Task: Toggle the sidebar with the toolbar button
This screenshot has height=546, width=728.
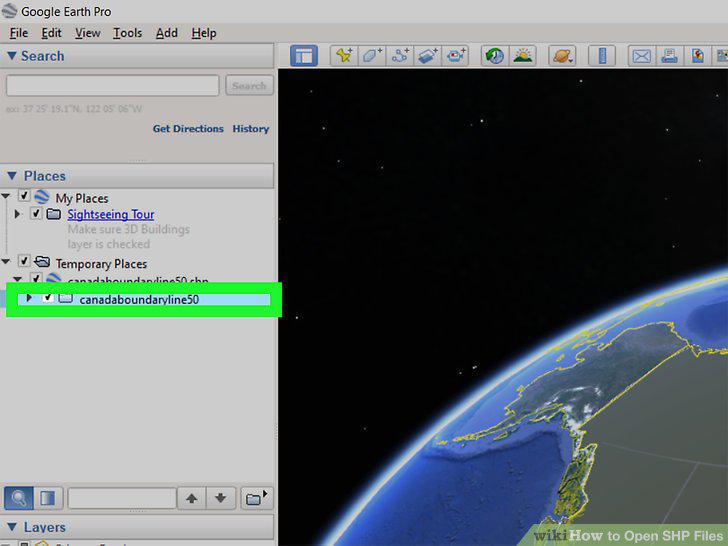Action: [304, 56]
